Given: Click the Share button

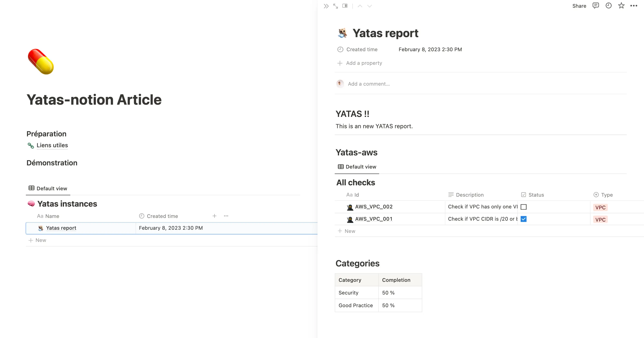Looking at the screenshot, I should click(x=579, y=6).
